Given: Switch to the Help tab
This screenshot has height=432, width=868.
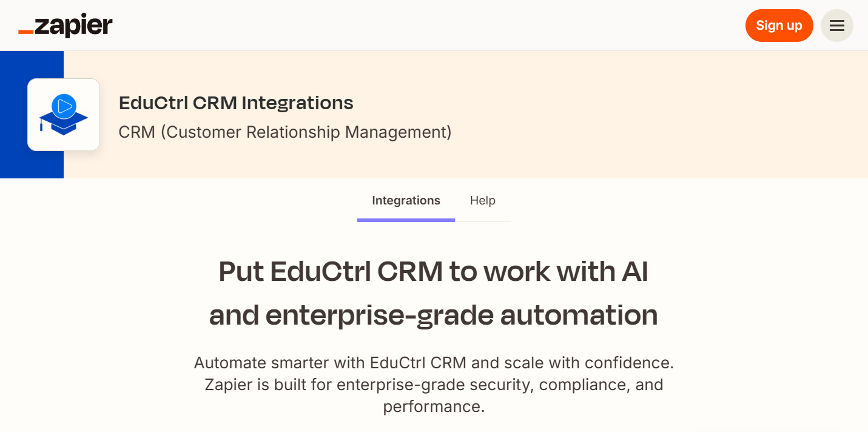Looking at the screenshot, I should click(x=482, y=201).
